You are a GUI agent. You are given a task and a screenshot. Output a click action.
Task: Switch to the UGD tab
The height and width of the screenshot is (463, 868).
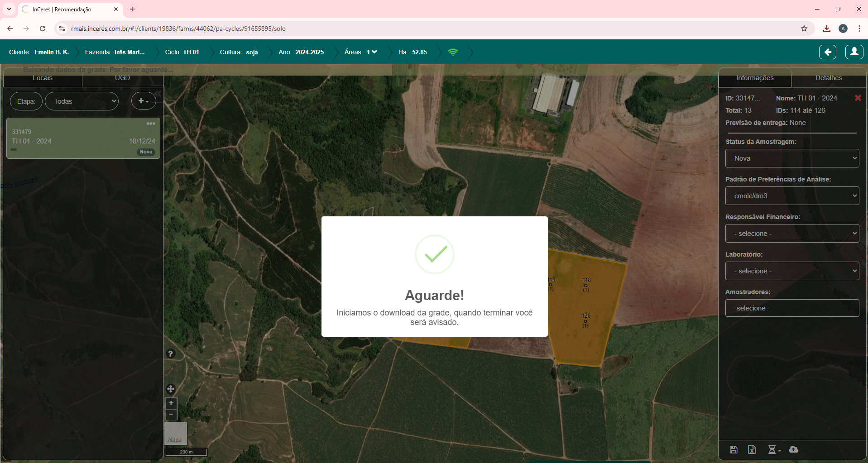tap(122, 78)
